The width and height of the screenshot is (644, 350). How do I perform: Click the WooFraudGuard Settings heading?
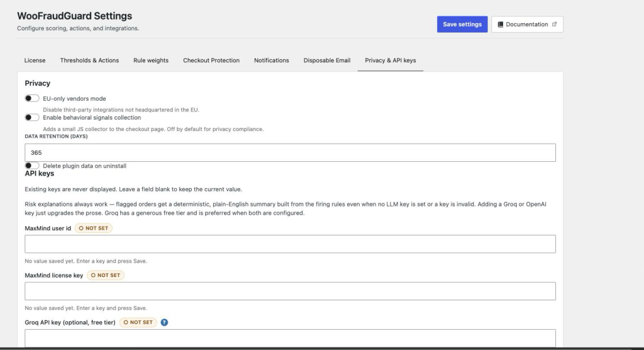coord(74,16)
